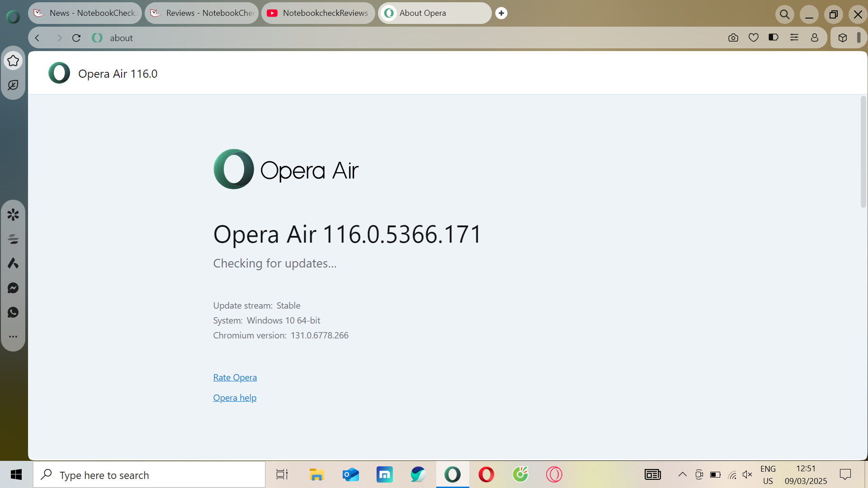This screenshot has height=488, width=868.
Task: Open Task View on the taskbar
Action: (282, 474)
